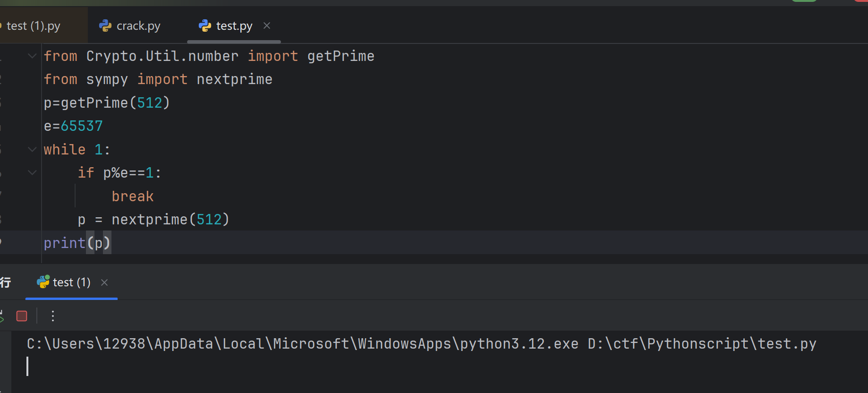
Task: Click the test.py path in console output
Action: 702,343
